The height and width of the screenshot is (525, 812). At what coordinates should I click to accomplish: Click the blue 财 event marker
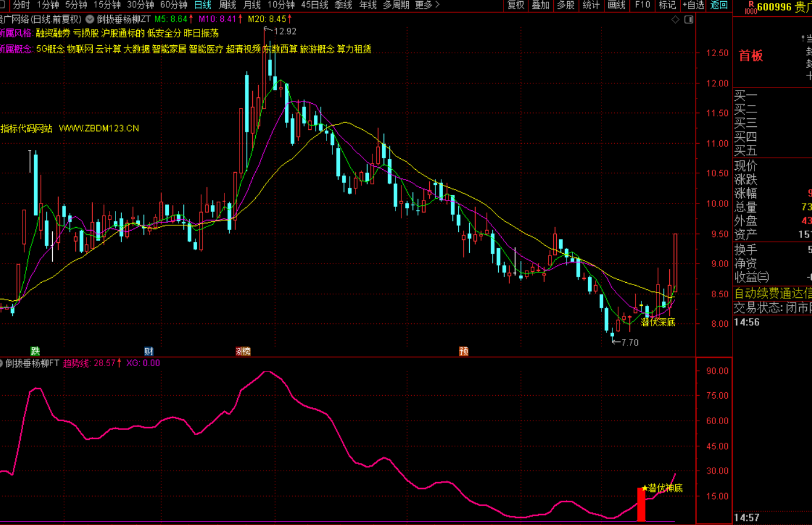149,351
